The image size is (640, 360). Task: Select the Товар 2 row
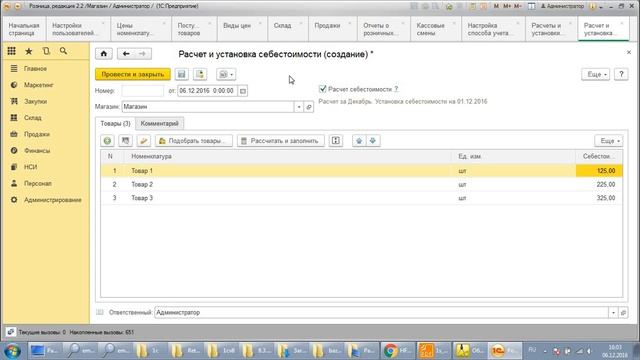tap(362, 184)
